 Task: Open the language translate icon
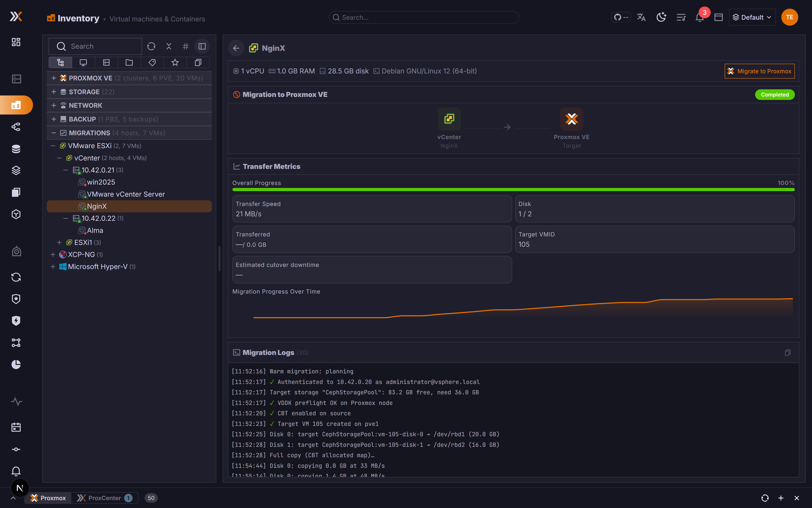point(641,17)
